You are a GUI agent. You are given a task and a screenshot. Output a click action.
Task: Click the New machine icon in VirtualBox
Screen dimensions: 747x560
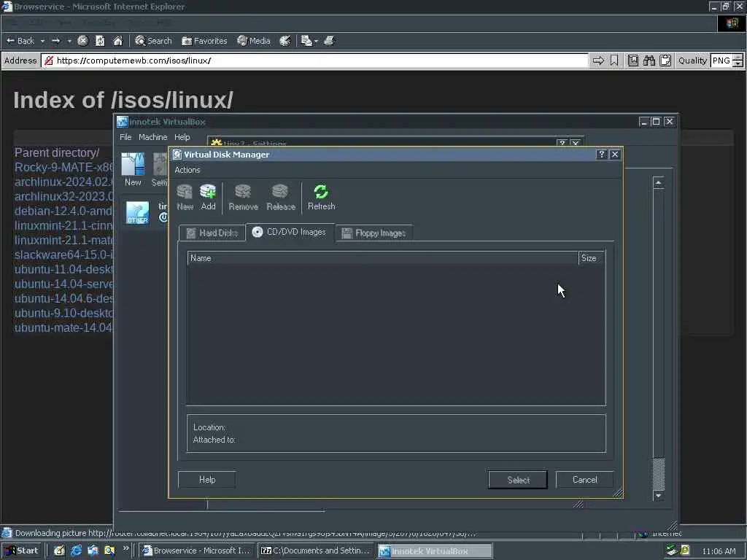[x=133, y=169]
